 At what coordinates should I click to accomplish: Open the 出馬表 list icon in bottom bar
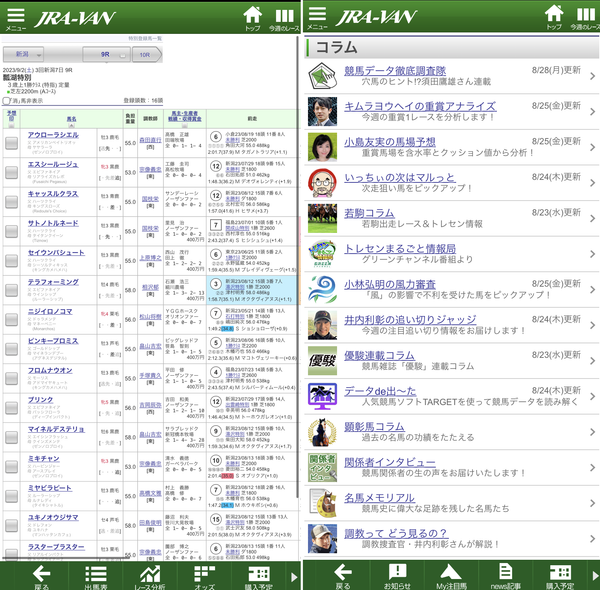[96, 576]
